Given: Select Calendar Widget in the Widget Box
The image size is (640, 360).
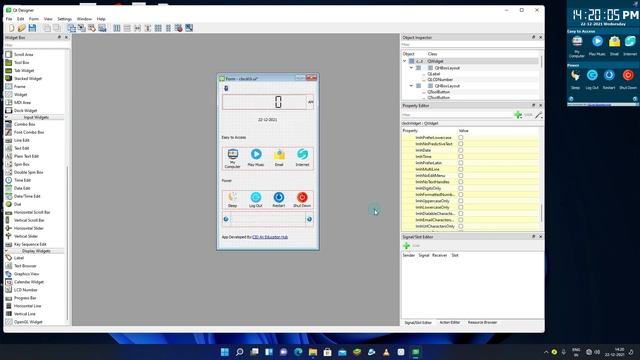Looking at the screenshot, I should [x=29, y=282].
